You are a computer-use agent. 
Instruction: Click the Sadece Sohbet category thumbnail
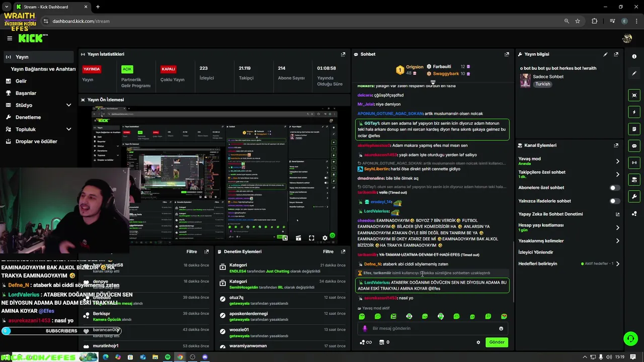[x=525, y=80]
